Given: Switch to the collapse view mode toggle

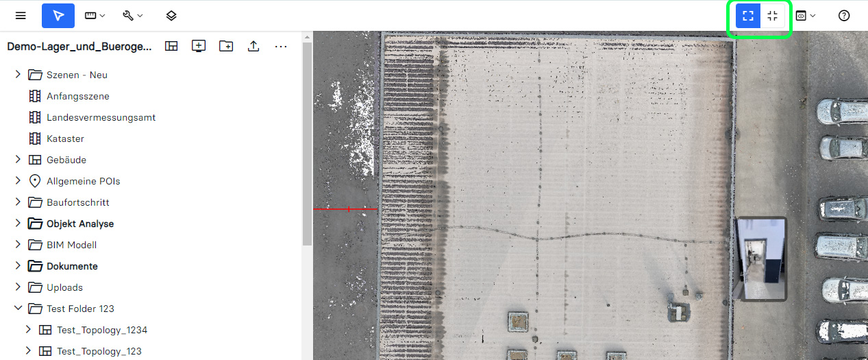Looking at the screenshot, I should click(773, 16).
